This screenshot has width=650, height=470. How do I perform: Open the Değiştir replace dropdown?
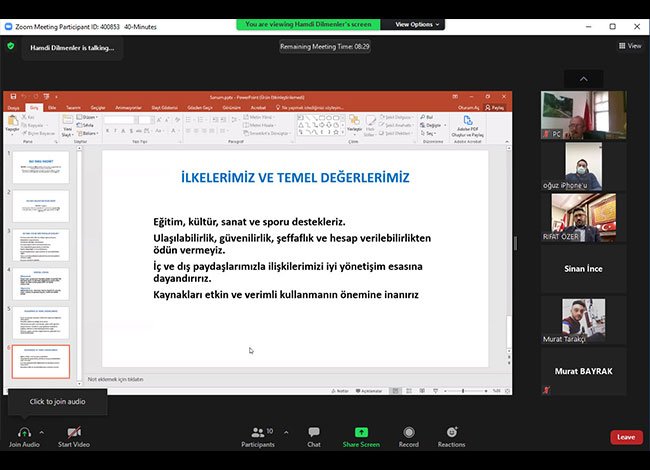point(433,125)
